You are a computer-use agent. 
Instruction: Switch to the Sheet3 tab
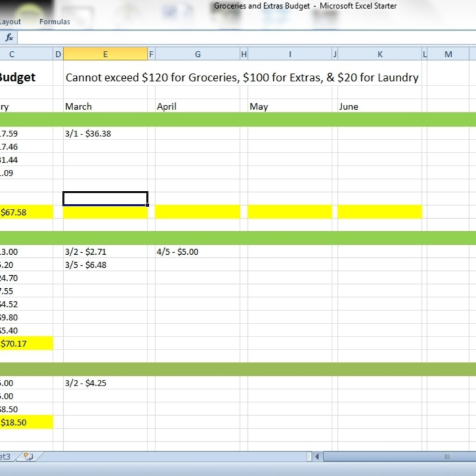tap(5, 456)
